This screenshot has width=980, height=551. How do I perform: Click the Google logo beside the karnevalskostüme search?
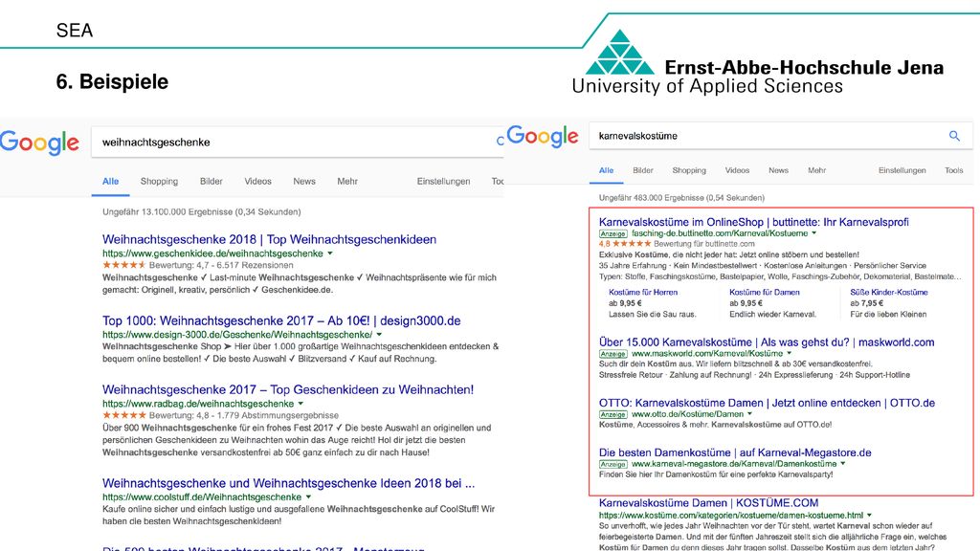tap(543, 136)
